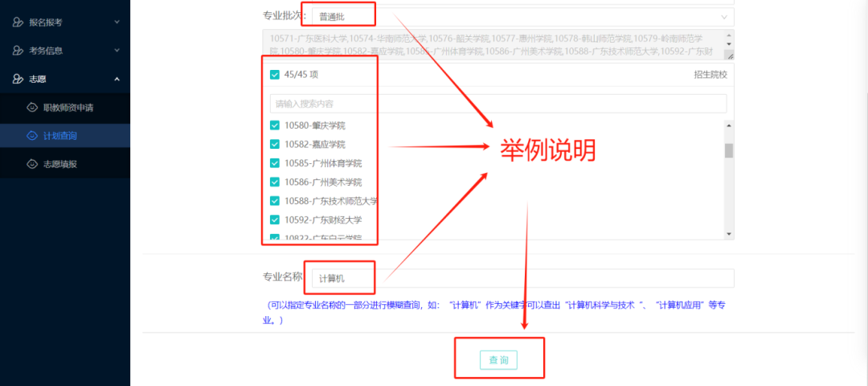Deselect the 10592-广东财经大学 checkbox

(x=275, y=220)
